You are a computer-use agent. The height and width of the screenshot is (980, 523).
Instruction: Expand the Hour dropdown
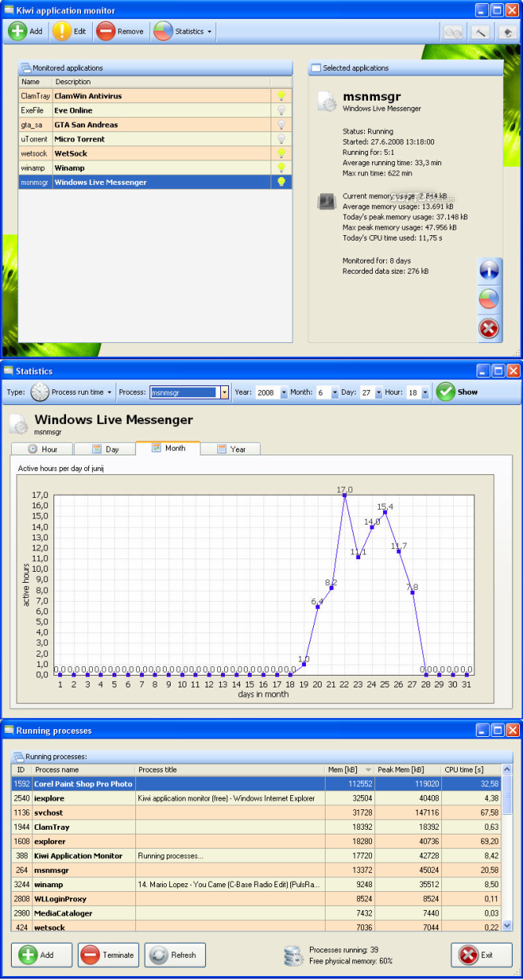425,392
